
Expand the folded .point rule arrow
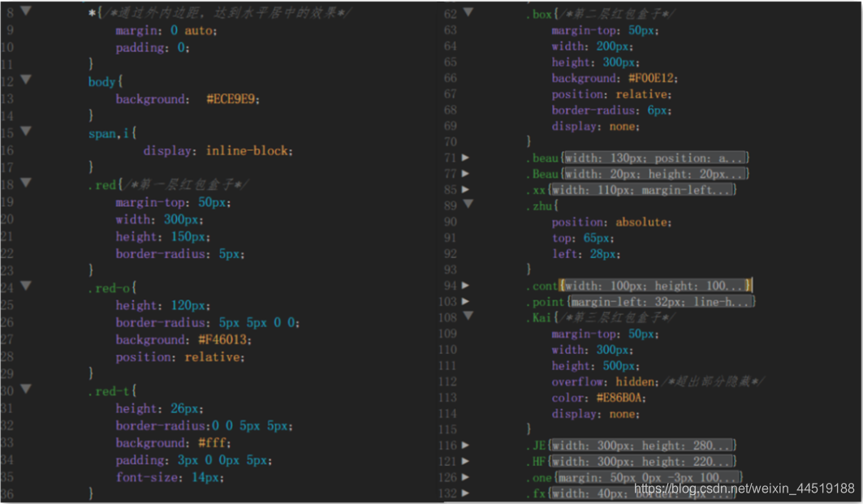pyautogui.click(x=466, y=301)
